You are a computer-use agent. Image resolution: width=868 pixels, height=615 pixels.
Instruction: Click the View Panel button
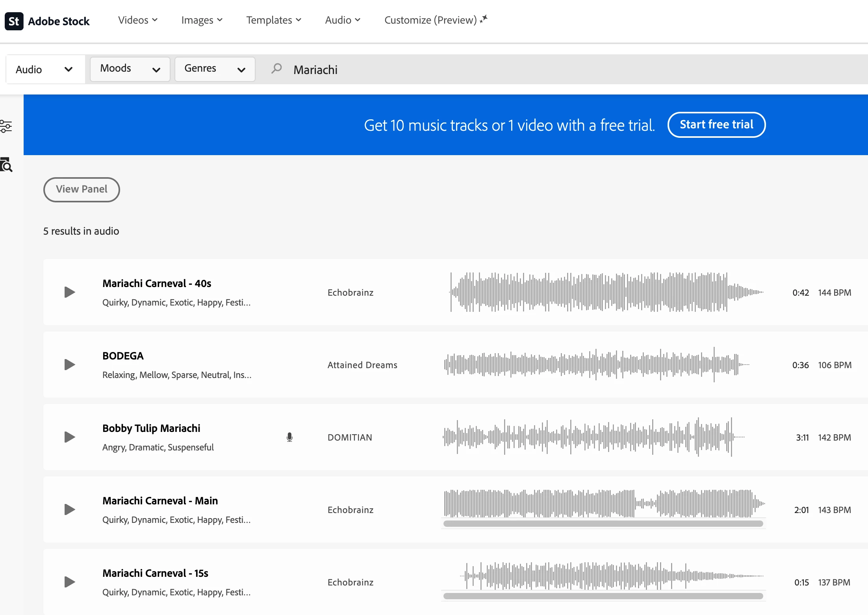82,189
